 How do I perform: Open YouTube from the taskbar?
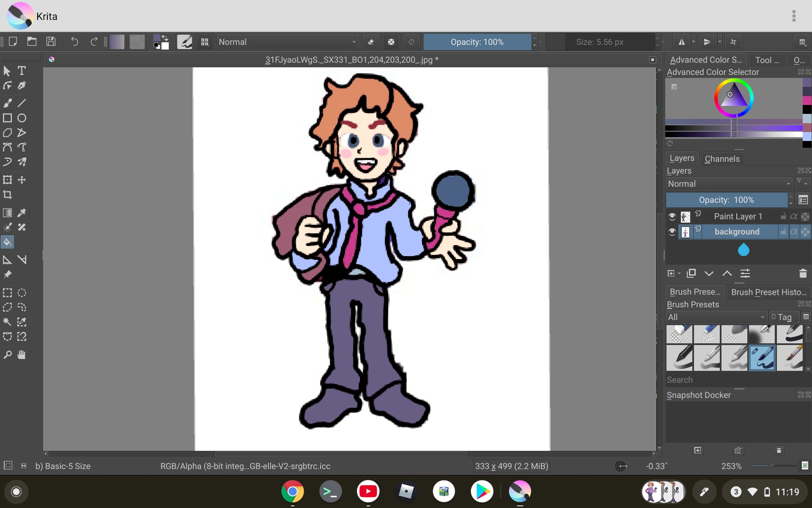368,491
